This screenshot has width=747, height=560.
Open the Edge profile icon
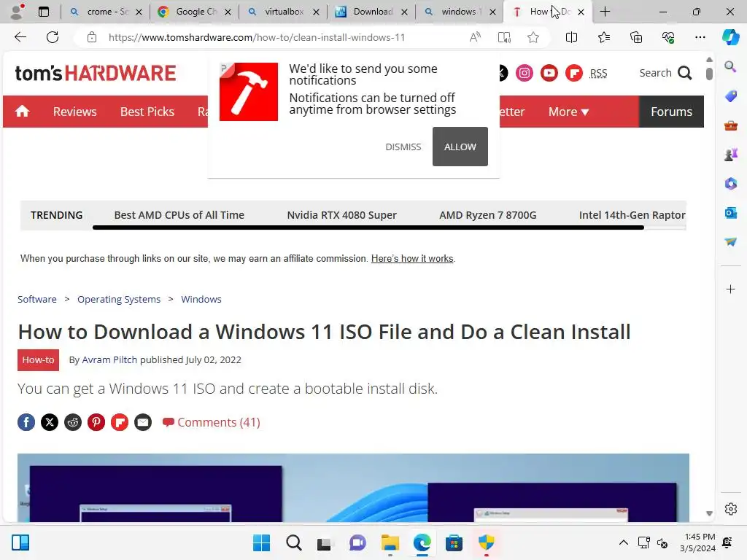[17, 12]
